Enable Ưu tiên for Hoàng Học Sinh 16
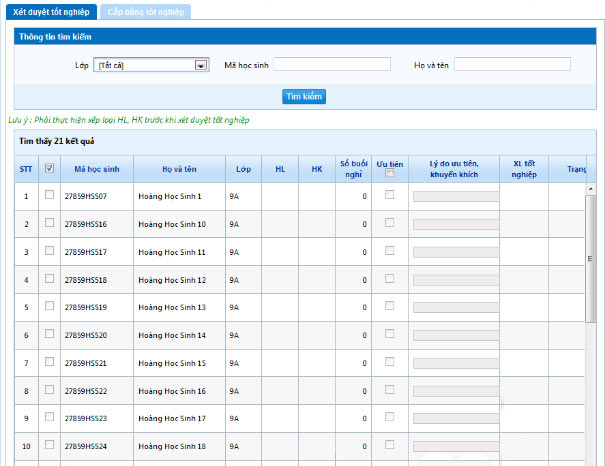Viewport: 605px width, 466px height. point(390,389)
